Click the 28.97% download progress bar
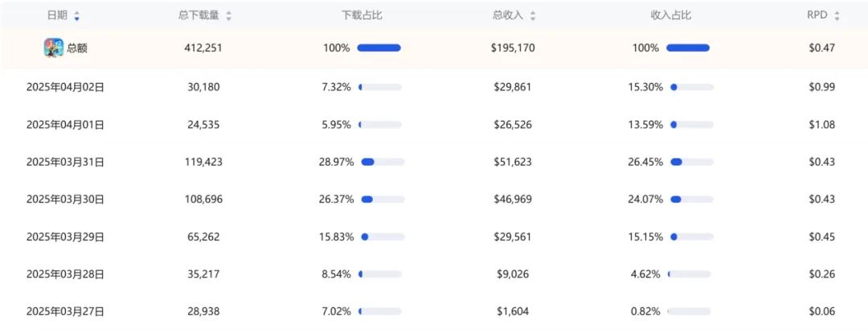This screenshot has height=332, width=868. pos(383,162)
